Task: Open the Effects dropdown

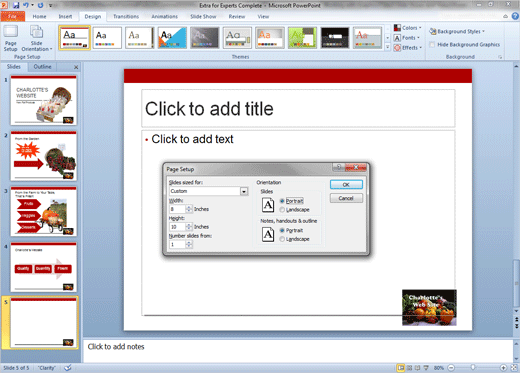Action: [x=408, y=48]
